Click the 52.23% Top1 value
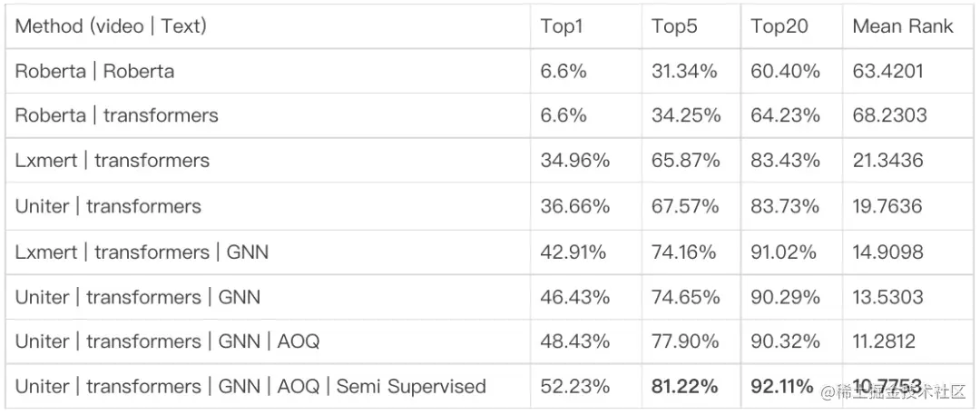The height and width of the screenshot is (415, 980). point(575,387)
